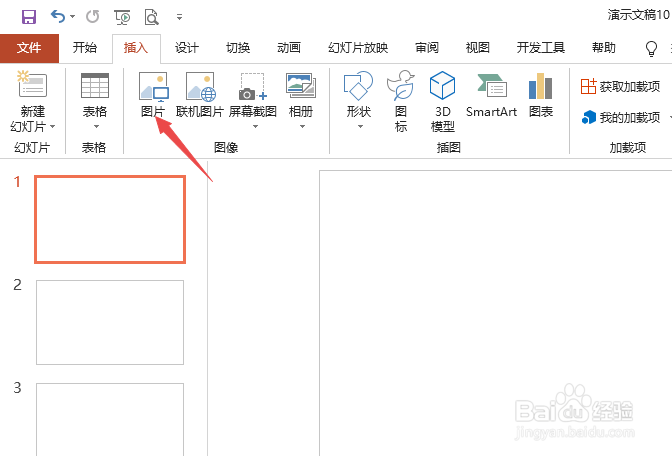Expand the 形状 shapes dropdown arrow

click(360, 126)
